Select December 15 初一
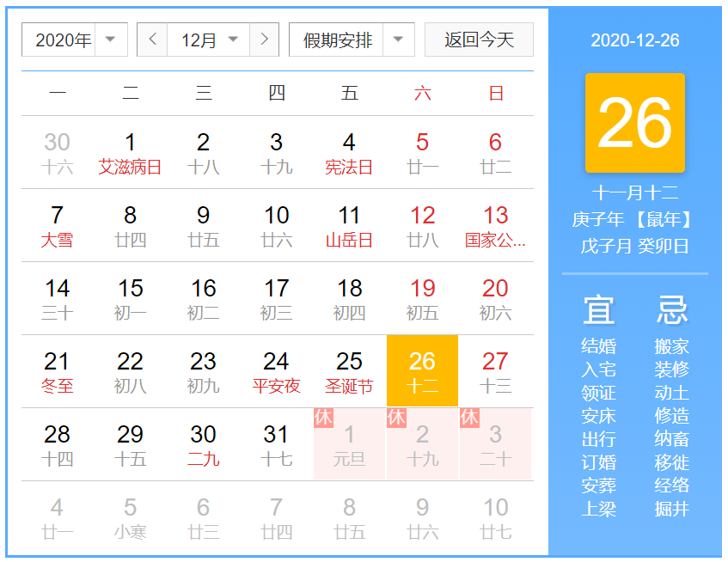728x562 pixels. point(130,299)
